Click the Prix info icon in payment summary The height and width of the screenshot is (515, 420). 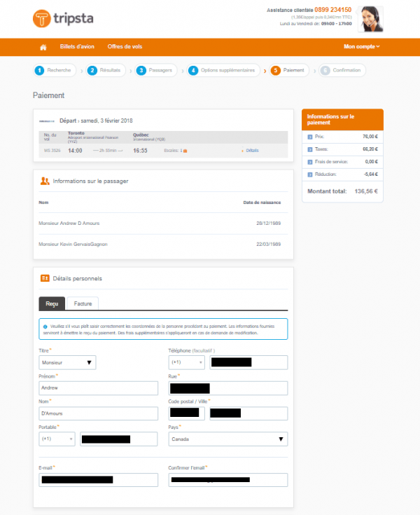pos(310,137)
